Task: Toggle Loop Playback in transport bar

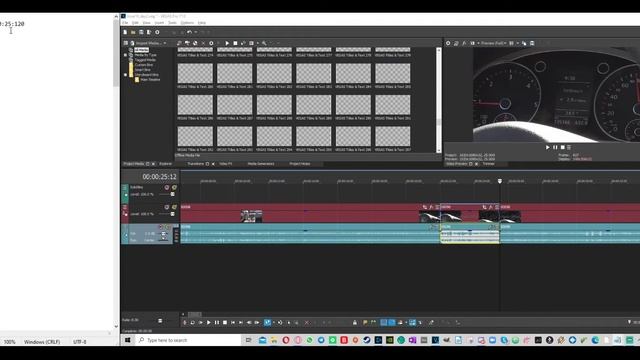Action: (x=193, y=322)
